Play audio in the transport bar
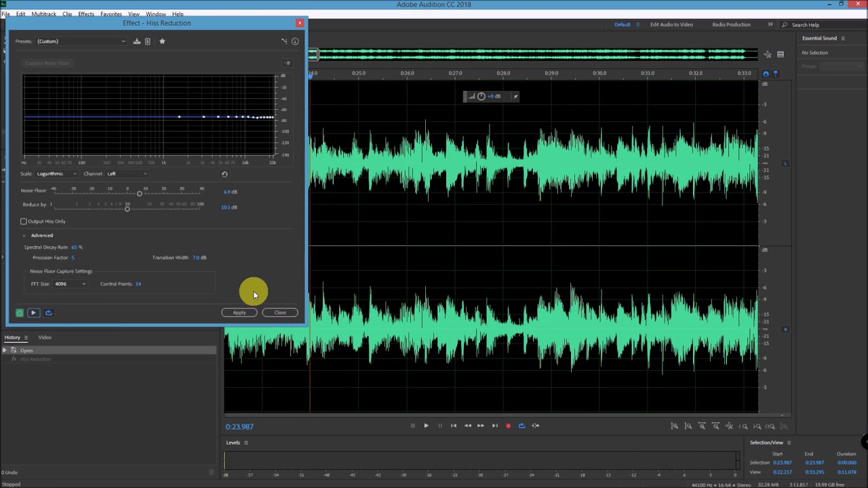This screenshot has height=488, width=868. click(426, 426)
